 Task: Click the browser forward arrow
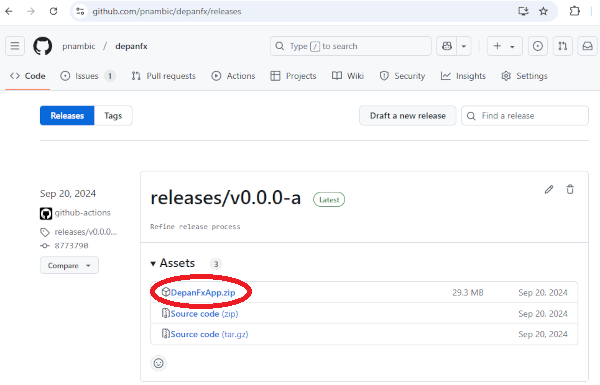31,11
